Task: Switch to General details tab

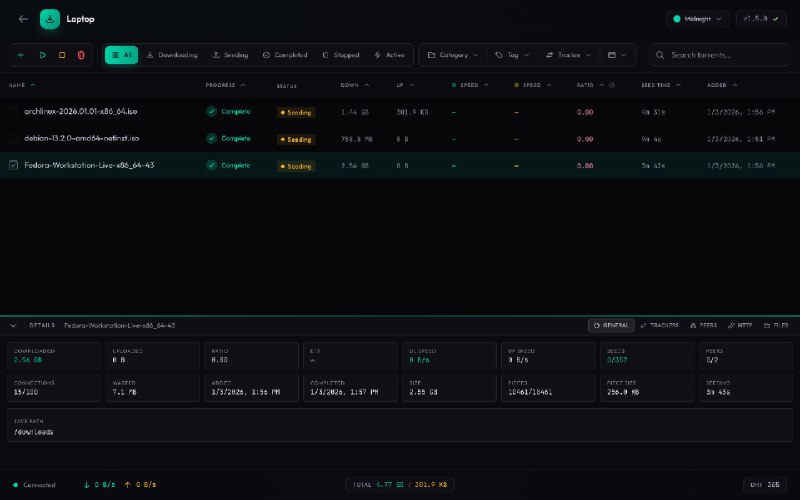Action: click(611, 326)
